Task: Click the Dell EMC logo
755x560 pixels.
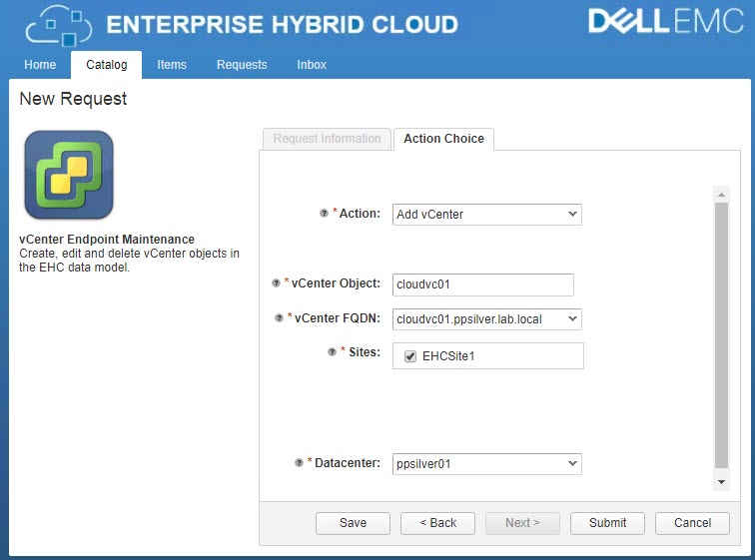Action: (666, 23)
